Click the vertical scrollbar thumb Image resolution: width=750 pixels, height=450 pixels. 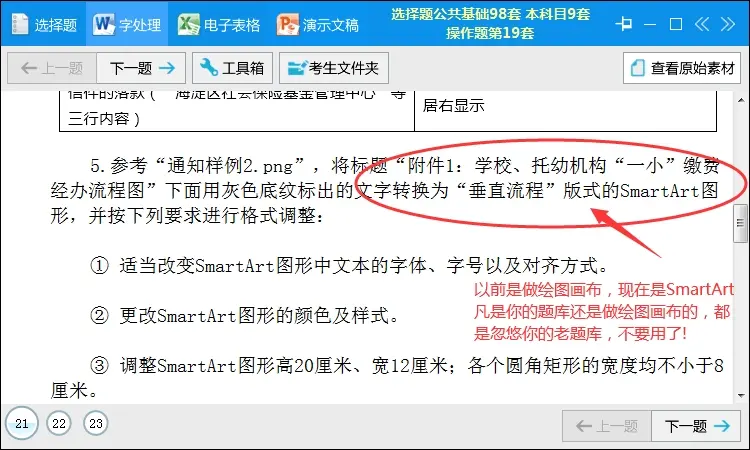pos(740,223)
